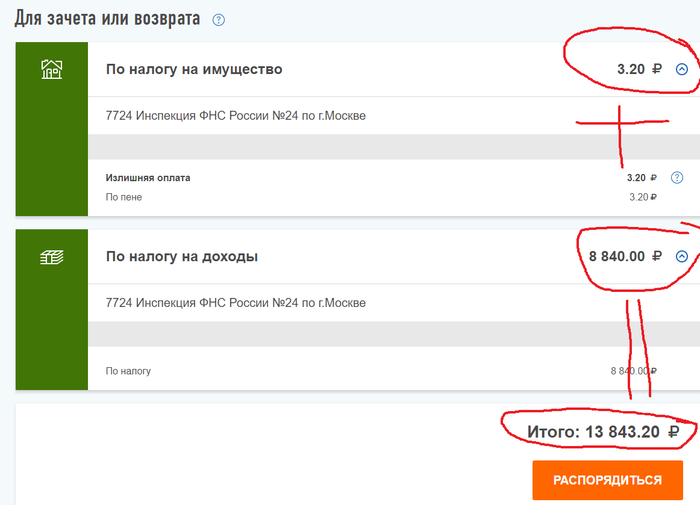
Task: Click the house icon for property tax
Action: (51, 69)
